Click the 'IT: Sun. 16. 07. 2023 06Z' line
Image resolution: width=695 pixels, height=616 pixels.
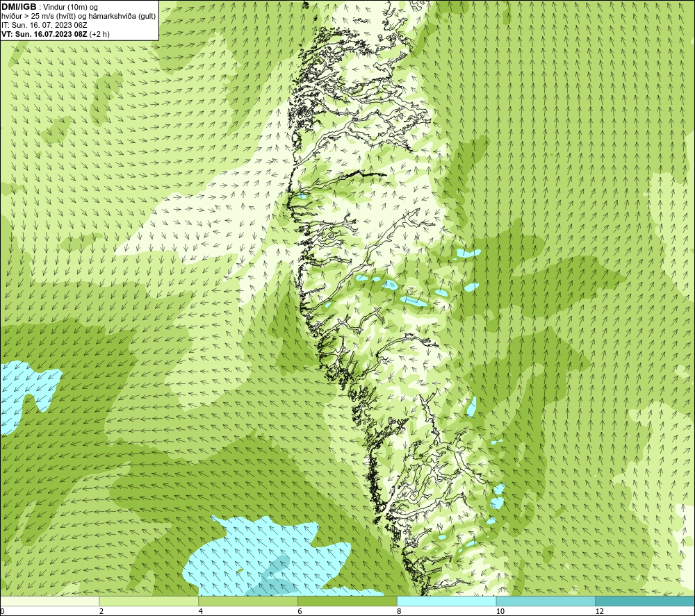click(44, 25)
